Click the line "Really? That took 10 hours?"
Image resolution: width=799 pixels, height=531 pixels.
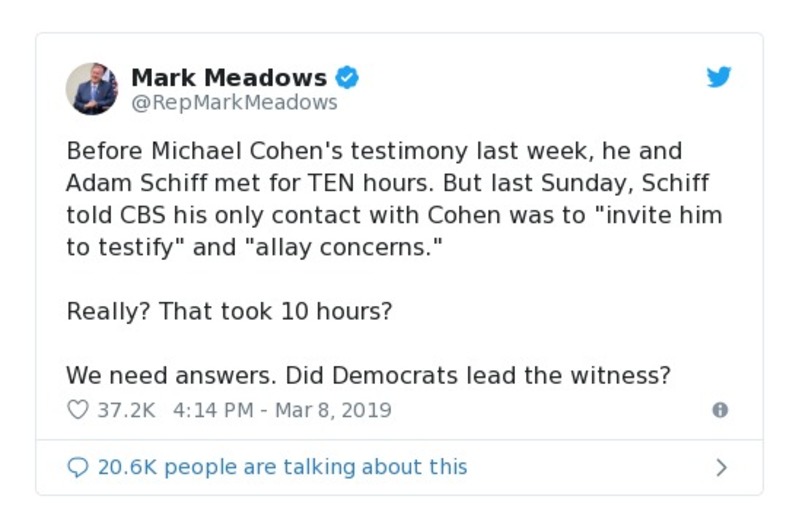[229, 312]
